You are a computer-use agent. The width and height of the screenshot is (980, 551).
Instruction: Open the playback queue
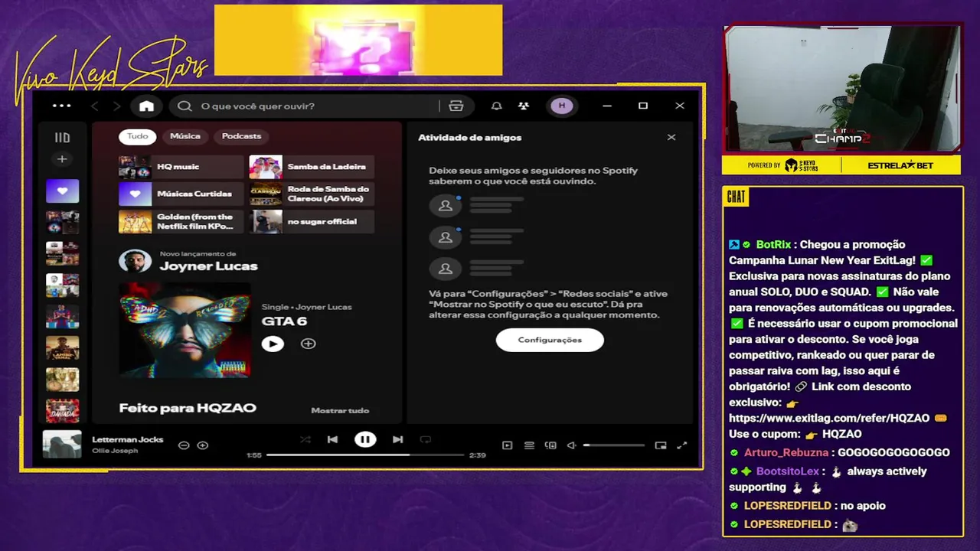pos(528,445)
